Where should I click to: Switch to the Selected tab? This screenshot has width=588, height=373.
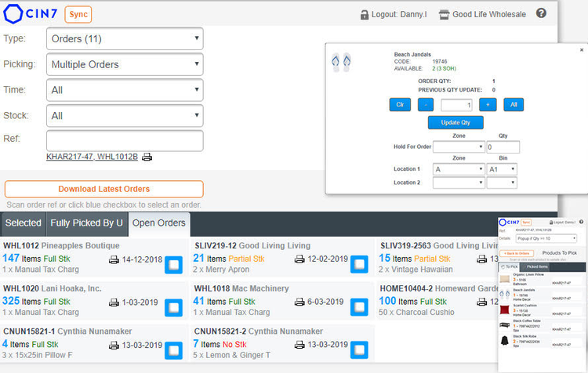point(23,223)
